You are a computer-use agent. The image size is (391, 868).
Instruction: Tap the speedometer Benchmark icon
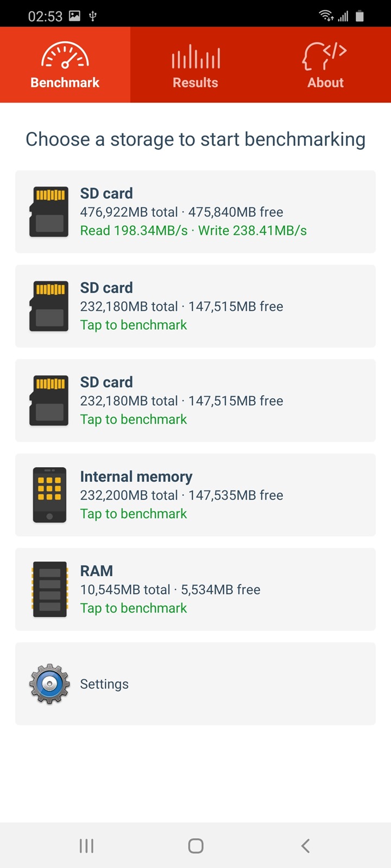[x=65, y=56]
